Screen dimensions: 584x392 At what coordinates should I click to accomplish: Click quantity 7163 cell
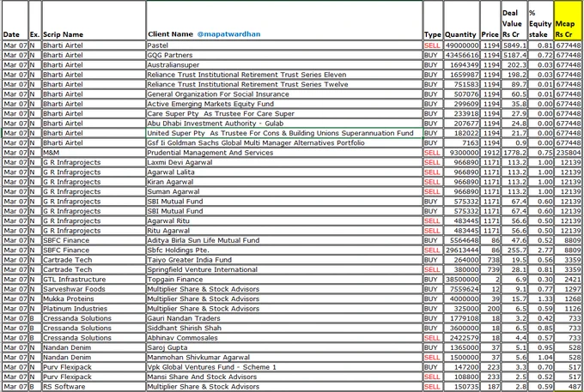[x=461, y=142]
